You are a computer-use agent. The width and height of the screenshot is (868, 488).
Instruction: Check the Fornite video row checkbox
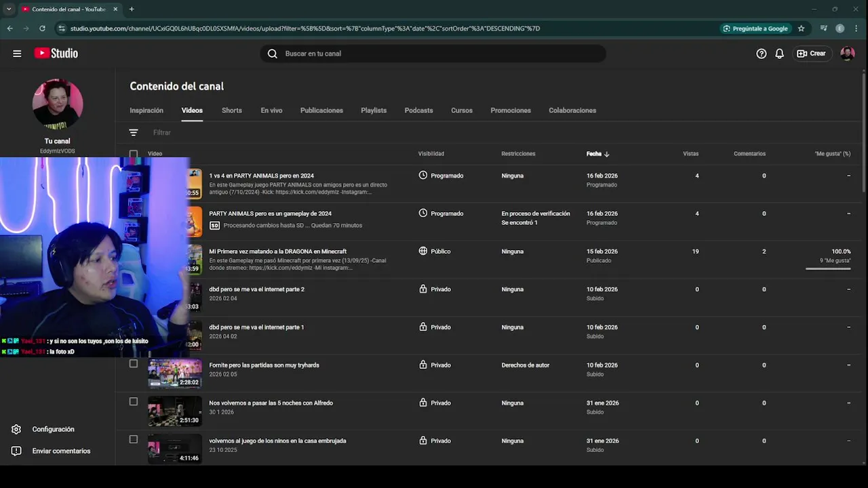(x=134, y=364)
